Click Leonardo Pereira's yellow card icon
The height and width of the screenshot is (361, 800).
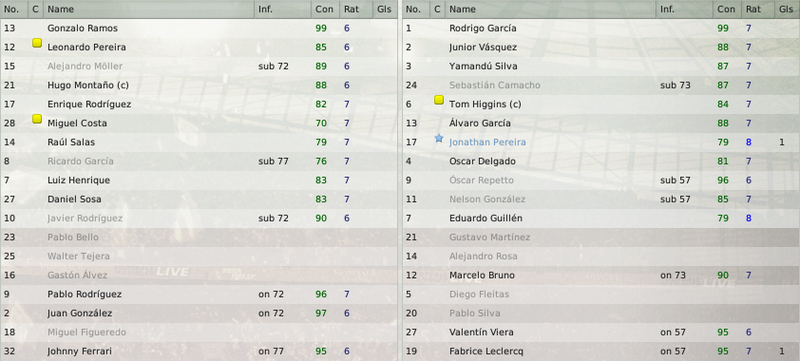pos(37,44)
